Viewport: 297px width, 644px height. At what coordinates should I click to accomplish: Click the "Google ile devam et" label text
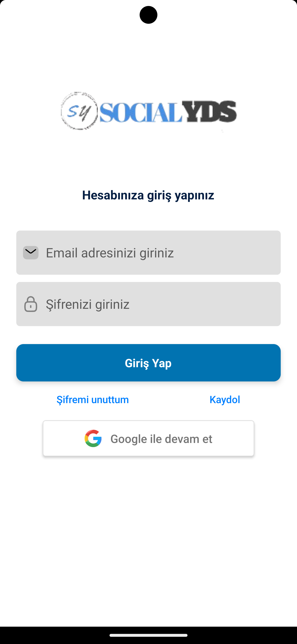[161, 439]
